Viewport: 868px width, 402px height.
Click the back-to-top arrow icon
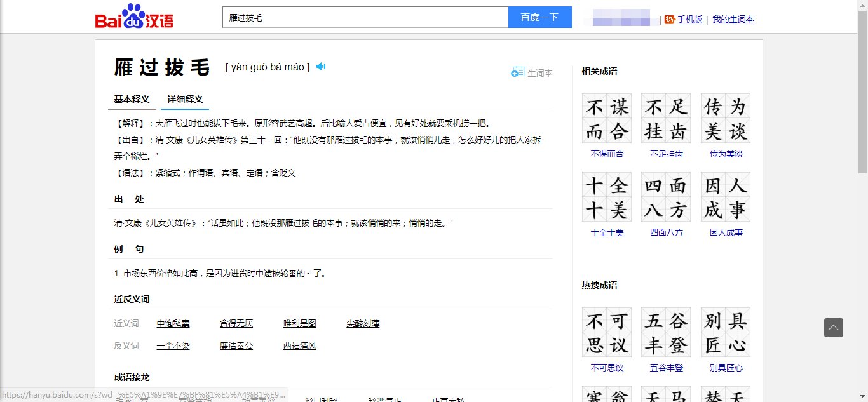tap(834, 328)
